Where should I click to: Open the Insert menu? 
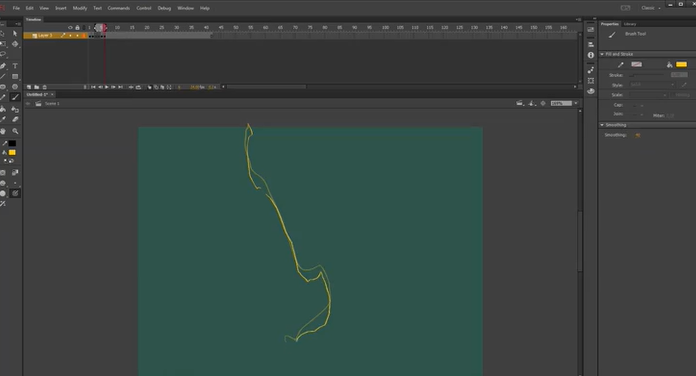click(x=61, y=8)
